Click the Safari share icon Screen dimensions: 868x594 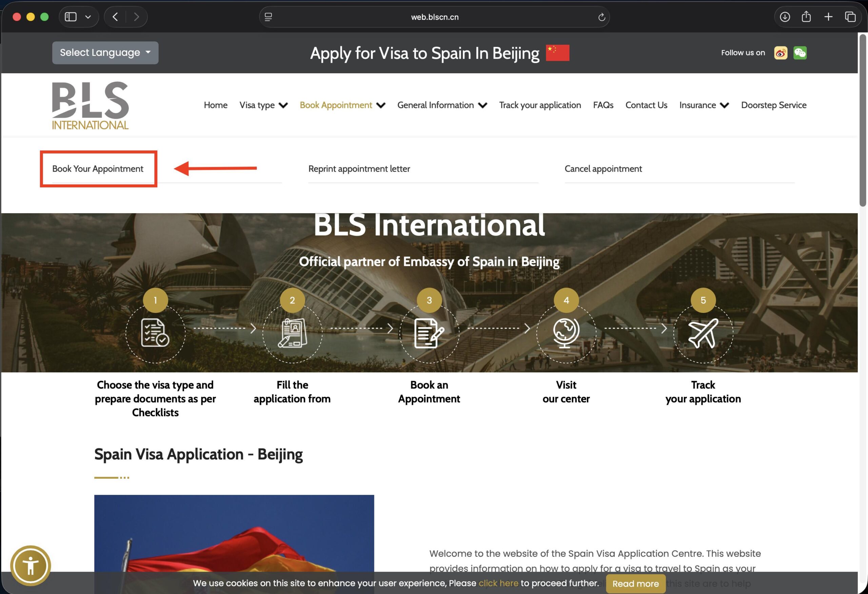pos(806,16)
